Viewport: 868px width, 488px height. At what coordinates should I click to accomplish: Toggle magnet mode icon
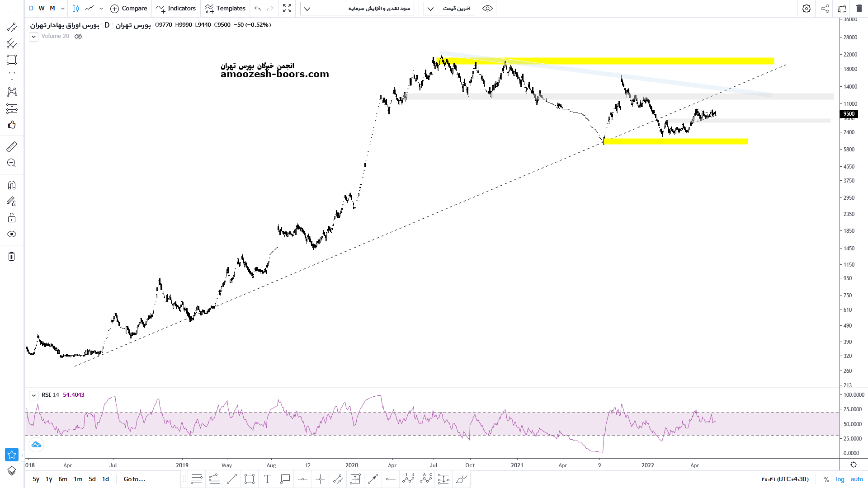[12, 185]
